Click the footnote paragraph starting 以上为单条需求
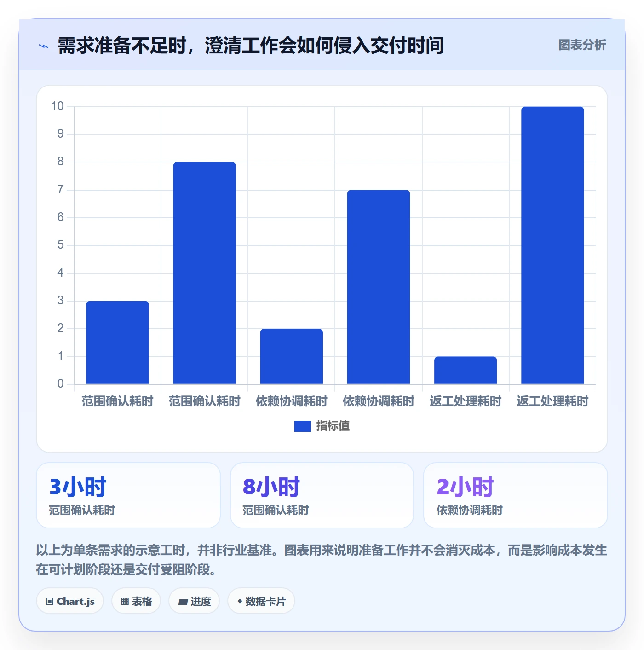Image resolution: width=644 pixels, height=650 pixels. coord(322,560)
